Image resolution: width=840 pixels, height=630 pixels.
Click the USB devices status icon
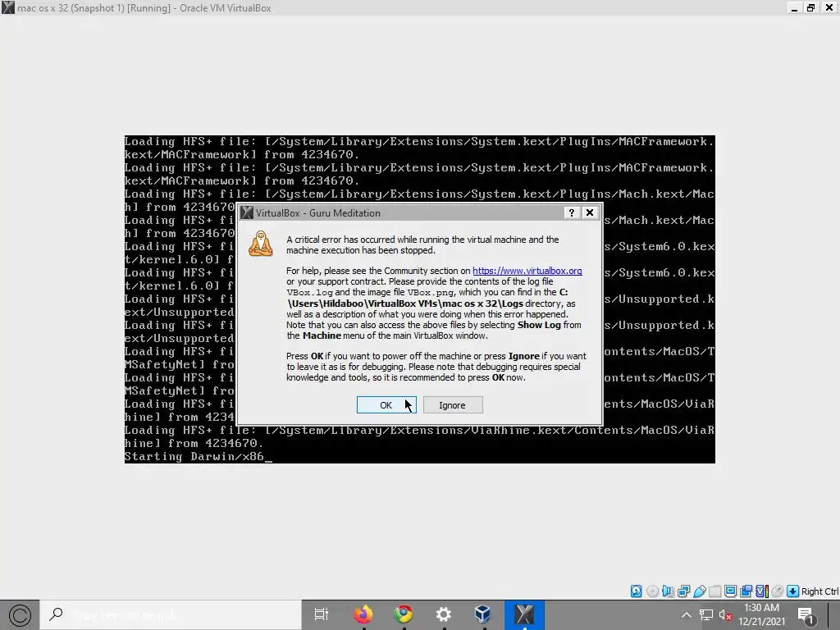(x=699, y=591)
